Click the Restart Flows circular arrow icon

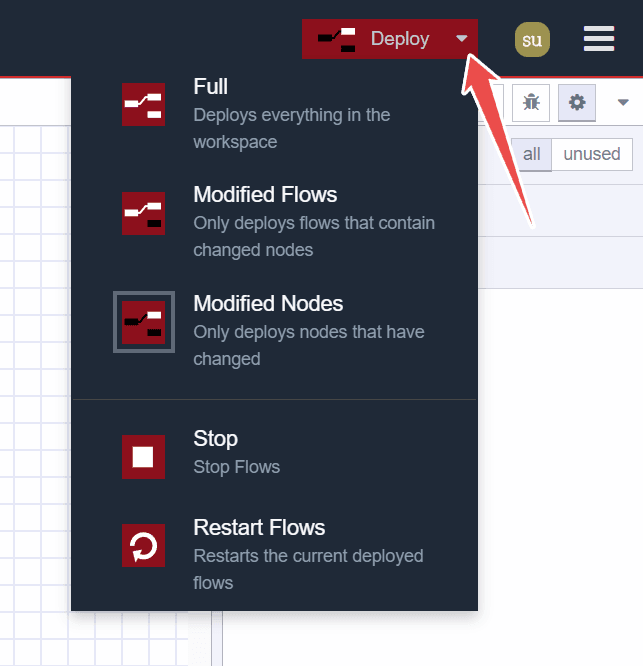coord(143,545)
